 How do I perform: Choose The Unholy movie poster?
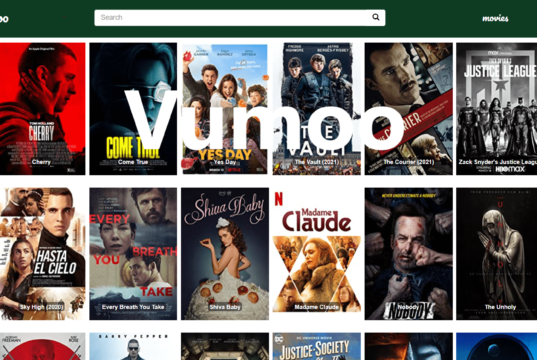(497, 254)
